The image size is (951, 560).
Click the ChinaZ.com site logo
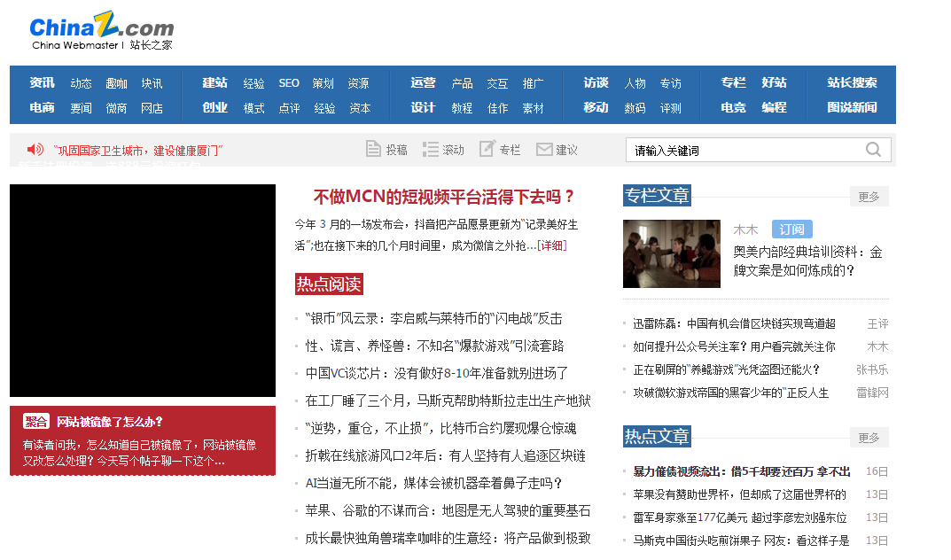(x=100, y=28)
